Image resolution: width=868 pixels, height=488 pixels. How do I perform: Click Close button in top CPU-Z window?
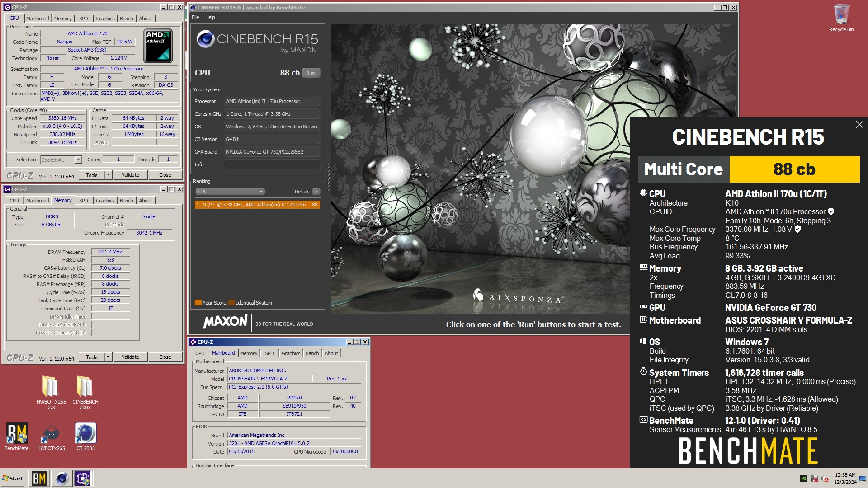click(165, 175)
